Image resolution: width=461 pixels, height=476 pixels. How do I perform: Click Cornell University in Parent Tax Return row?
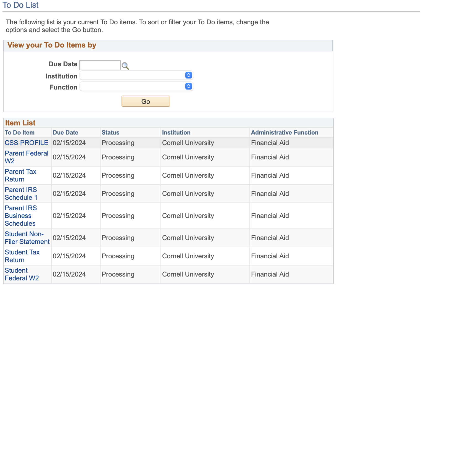pos(188,175)
